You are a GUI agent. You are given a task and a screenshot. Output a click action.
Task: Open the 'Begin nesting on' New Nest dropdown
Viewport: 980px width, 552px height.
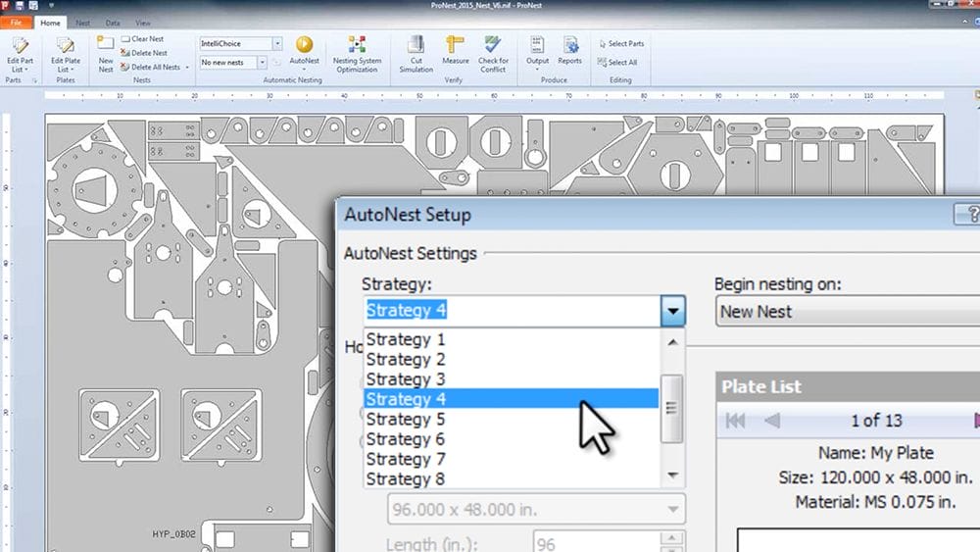click(843, 312)
